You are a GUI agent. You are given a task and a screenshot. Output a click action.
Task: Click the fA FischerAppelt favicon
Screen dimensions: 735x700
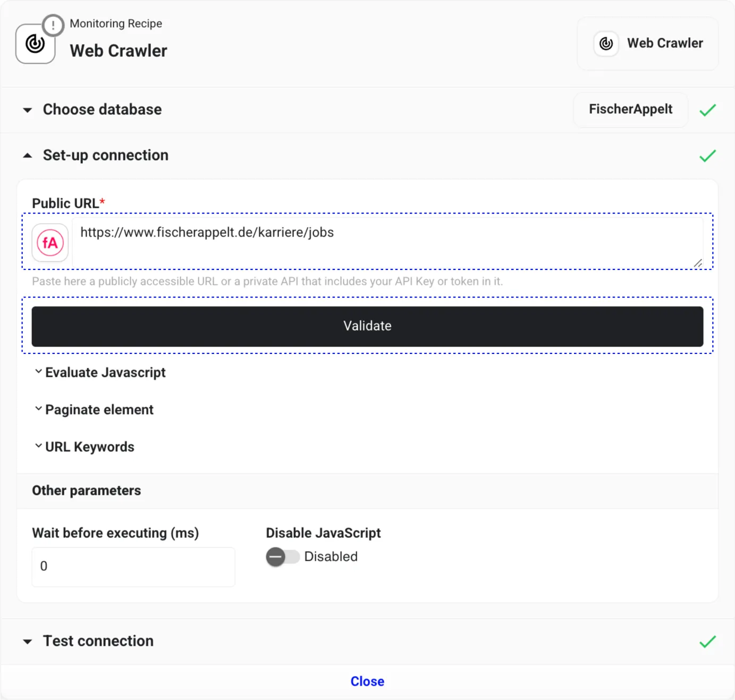click(50, 243)
